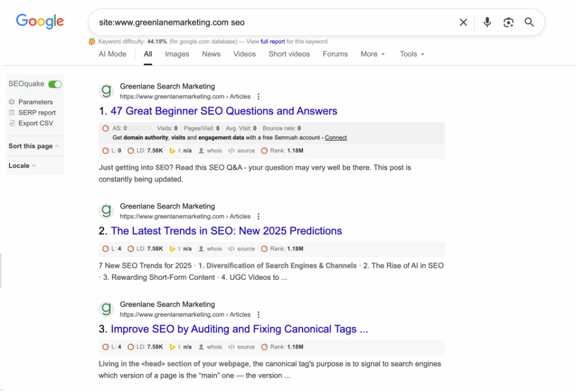
Task: Expand the Sort this page section
Action: coord(34,146)
